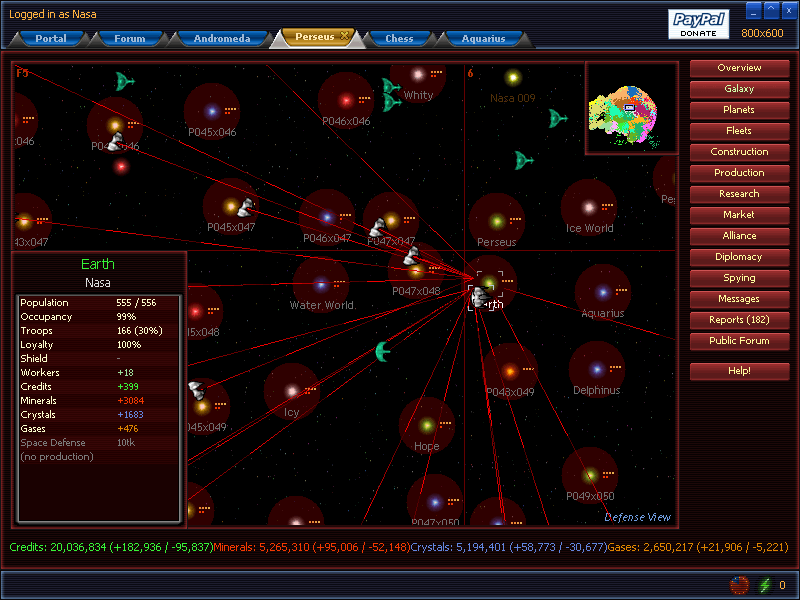Open Reports (182)
This screenshot has width=800, height=600.
pos(739,320)
